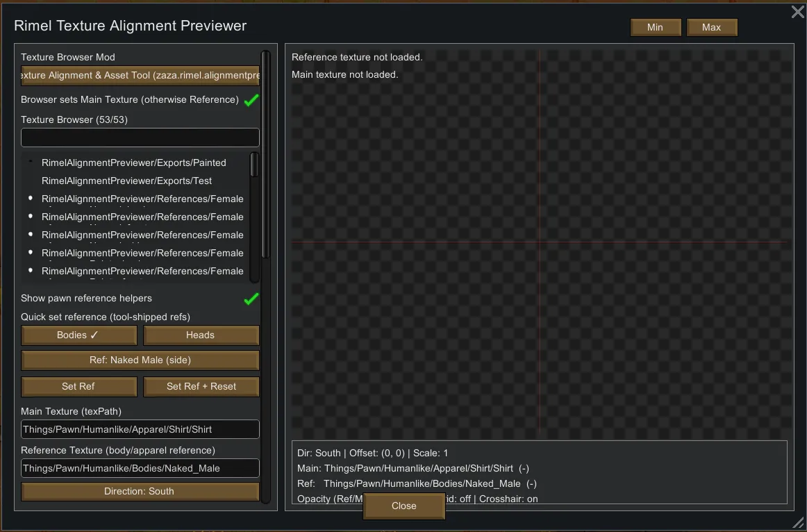This screenshot has height=532, width=807.
Task: Click the Min button
Action: pos(655,28)
